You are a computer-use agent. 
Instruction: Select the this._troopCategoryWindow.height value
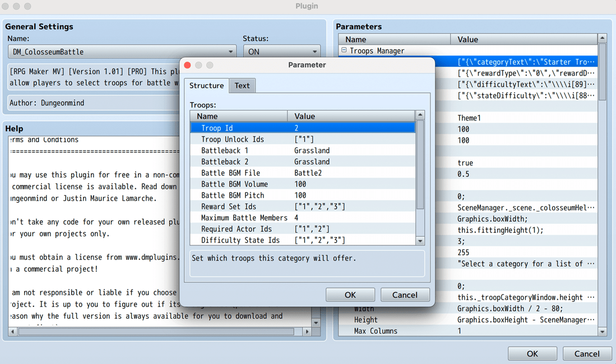pyautogui.click(x=526, y=297)
